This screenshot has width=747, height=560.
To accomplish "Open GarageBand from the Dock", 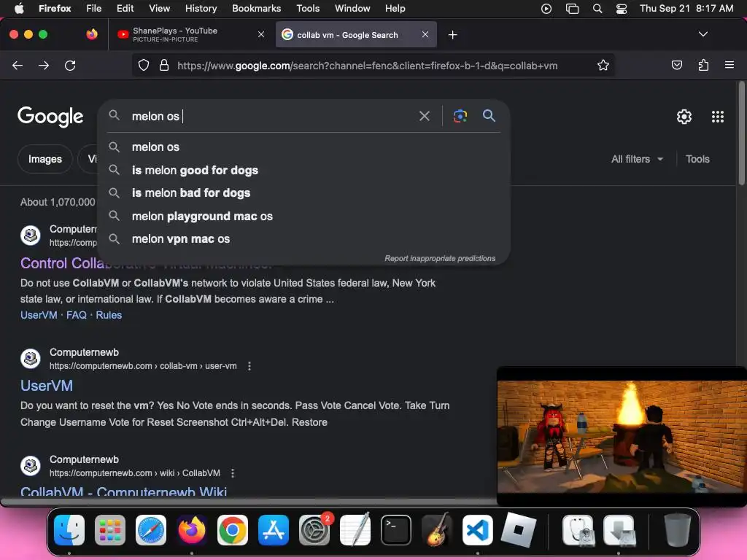I will tap(437, 529).
